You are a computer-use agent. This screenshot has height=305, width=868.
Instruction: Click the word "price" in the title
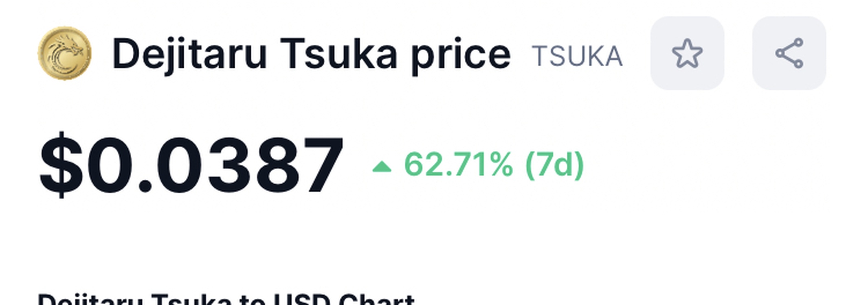click(x=460, y=55)
